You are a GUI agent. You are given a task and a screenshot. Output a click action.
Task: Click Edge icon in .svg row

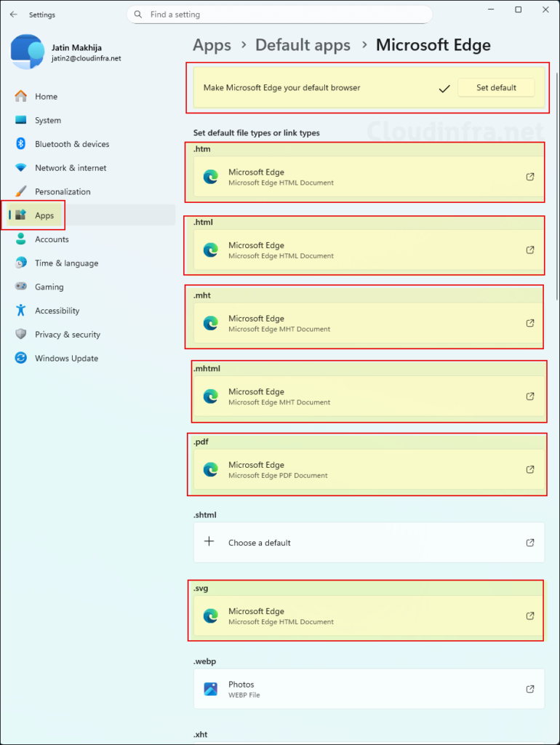click(210, 616)
